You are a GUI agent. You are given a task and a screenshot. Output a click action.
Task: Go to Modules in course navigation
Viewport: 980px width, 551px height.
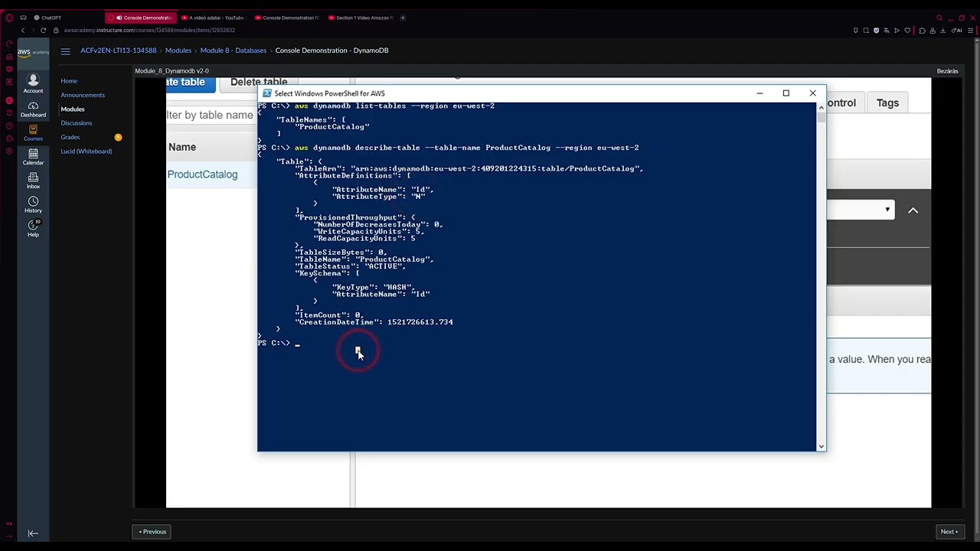(x=73, y=109)
